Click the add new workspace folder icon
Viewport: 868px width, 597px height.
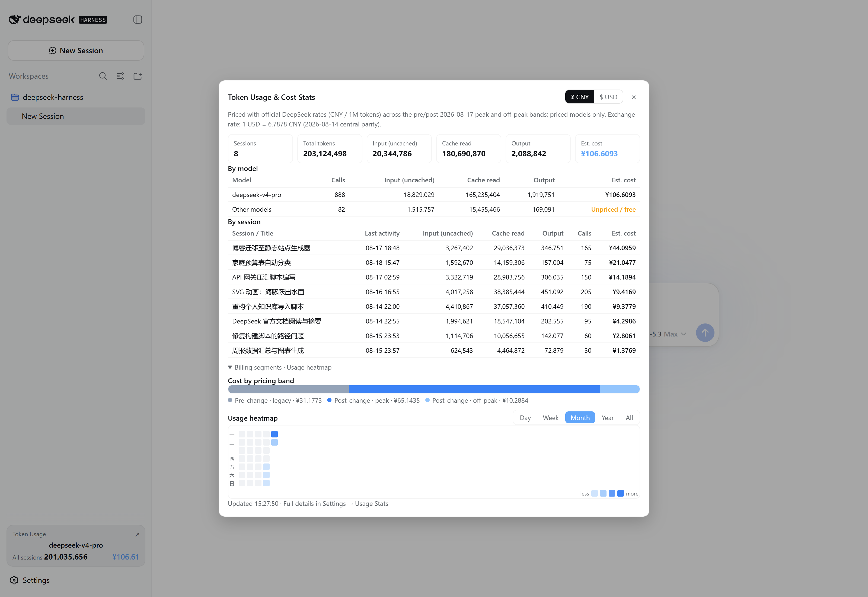(138, 76)
